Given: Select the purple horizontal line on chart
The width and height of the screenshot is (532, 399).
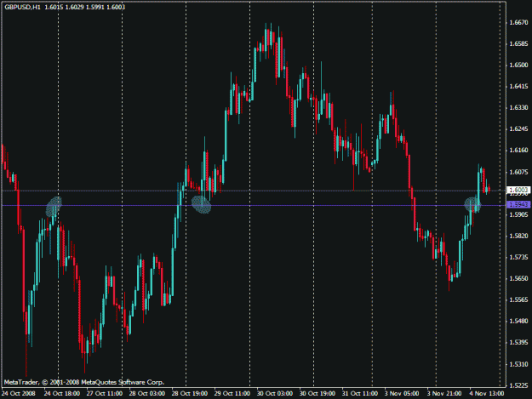Looking at the screenshot, I should pyautogui.click(x=254, y=205).
